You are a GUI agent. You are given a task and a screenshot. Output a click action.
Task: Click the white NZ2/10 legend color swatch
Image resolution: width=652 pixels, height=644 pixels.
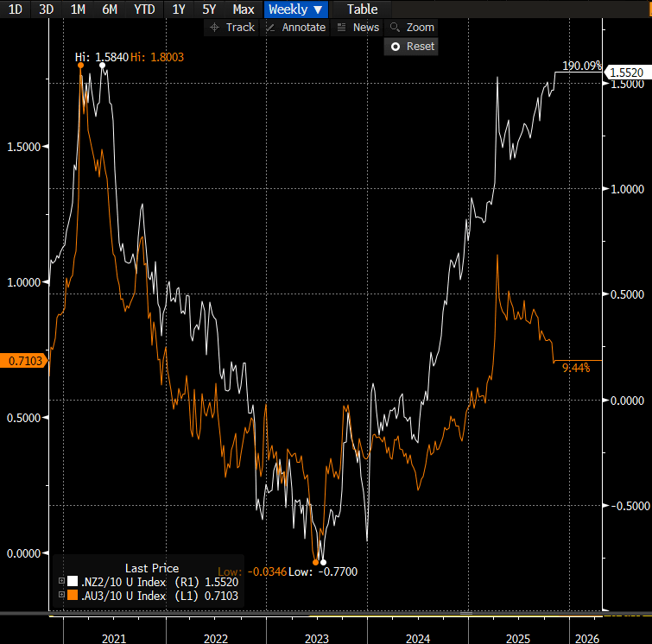(x=73, y=582)
